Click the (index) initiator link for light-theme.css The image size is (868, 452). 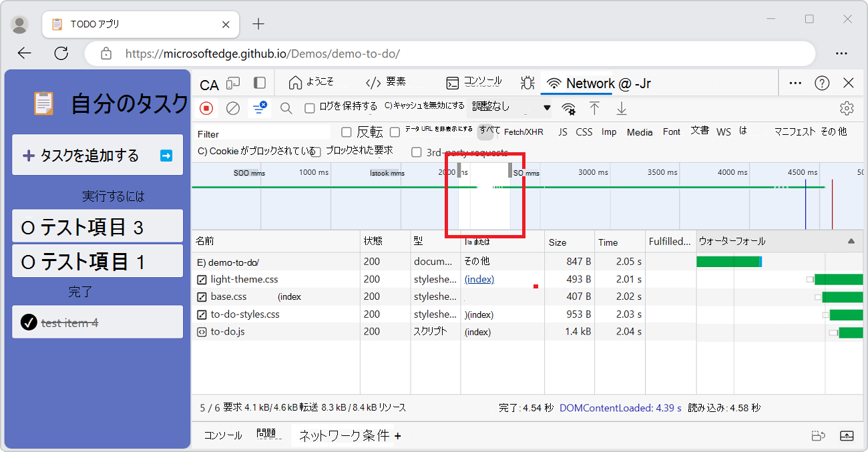tap(479, 279)
